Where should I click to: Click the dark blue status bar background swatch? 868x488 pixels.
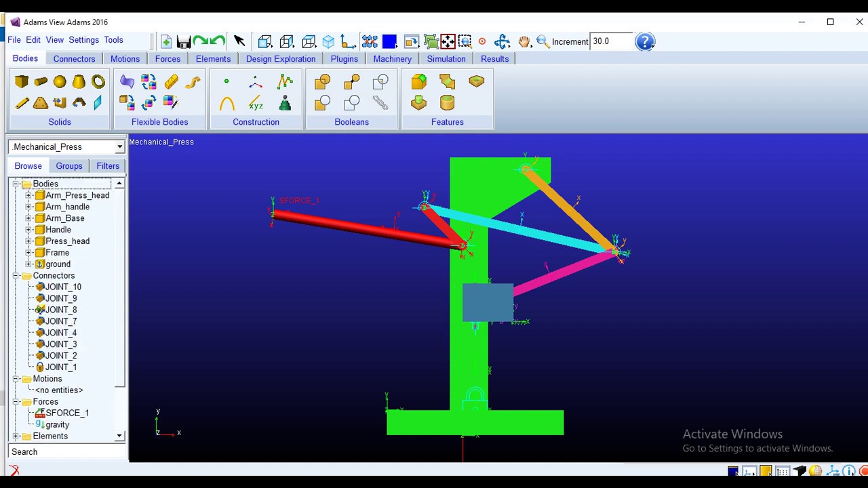733,471
